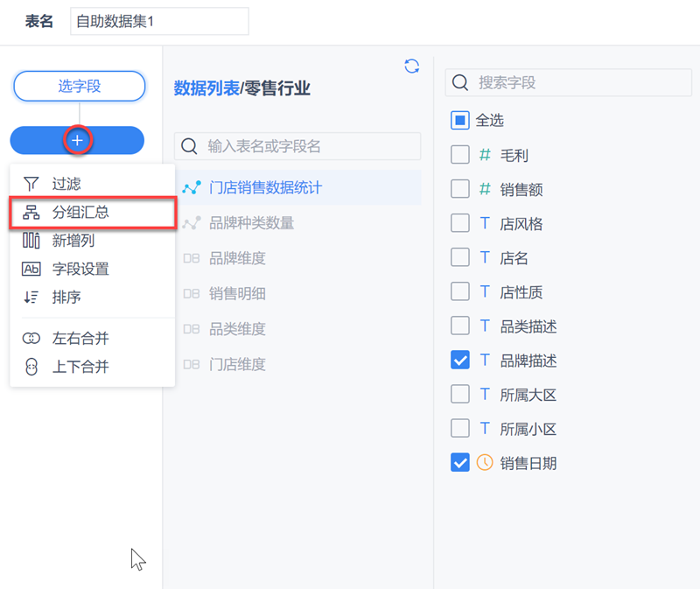The image size is (700, 589).
Task: Click the 上下合并 union icon
Action: [x=31, y=367]
